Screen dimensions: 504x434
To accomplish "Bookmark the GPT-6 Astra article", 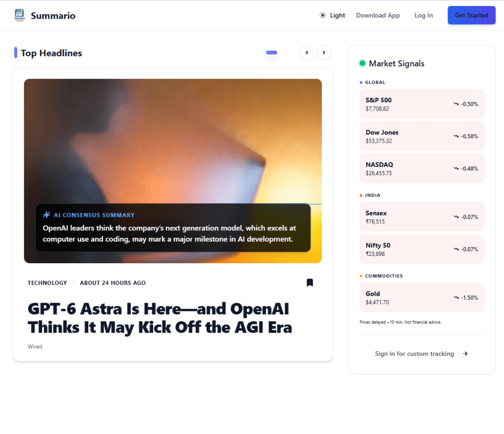I will click(310, 283).
